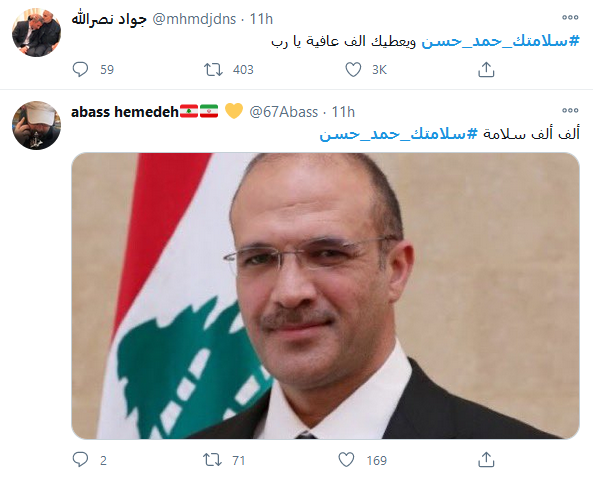Screen dimensions: 593x477
Task: Open the abass hemedeh profile avatar
Action: pyautogui.click(x=36, y=125)
